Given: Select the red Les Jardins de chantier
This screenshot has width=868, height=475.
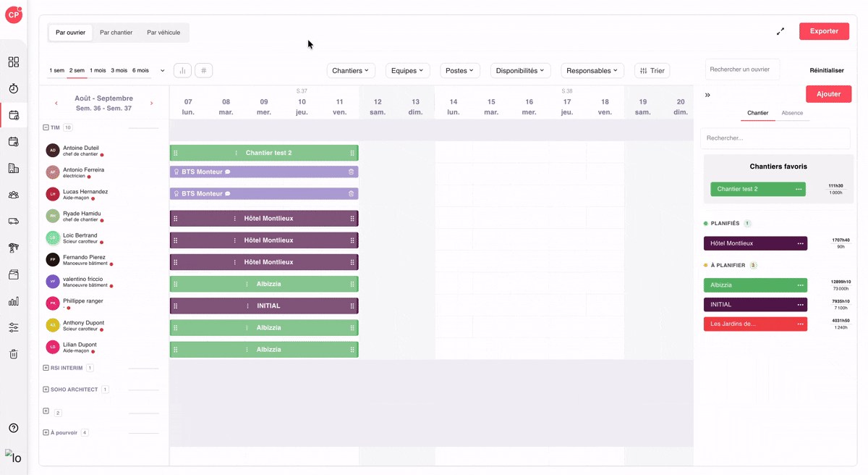Looking at the screenshot, I should click(x=755, y=324).
